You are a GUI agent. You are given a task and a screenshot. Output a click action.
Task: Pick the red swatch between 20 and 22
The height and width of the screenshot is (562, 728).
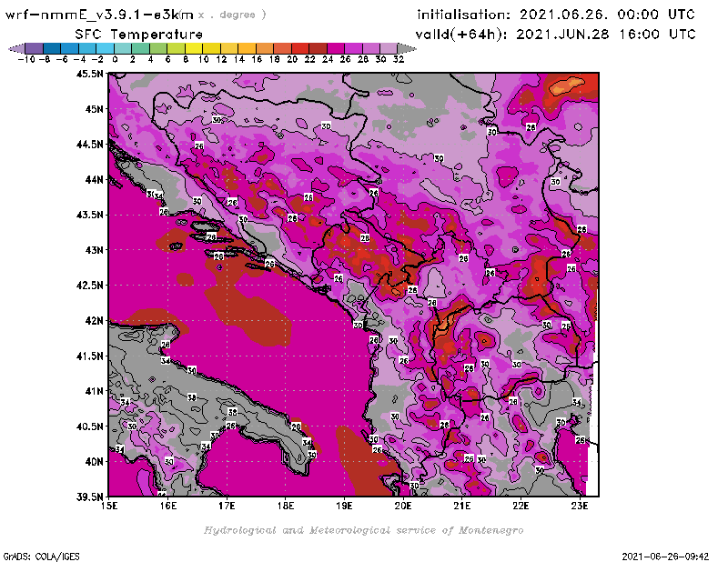click(x=300, y=48)
